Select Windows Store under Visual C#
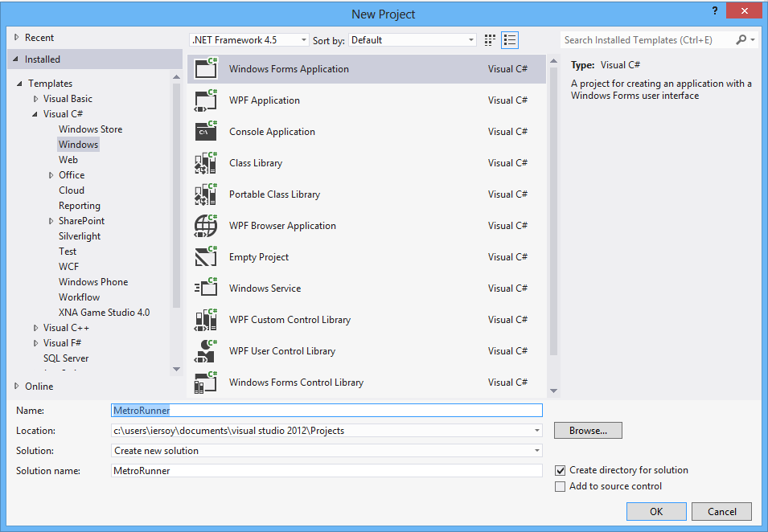 coord(91,129)
